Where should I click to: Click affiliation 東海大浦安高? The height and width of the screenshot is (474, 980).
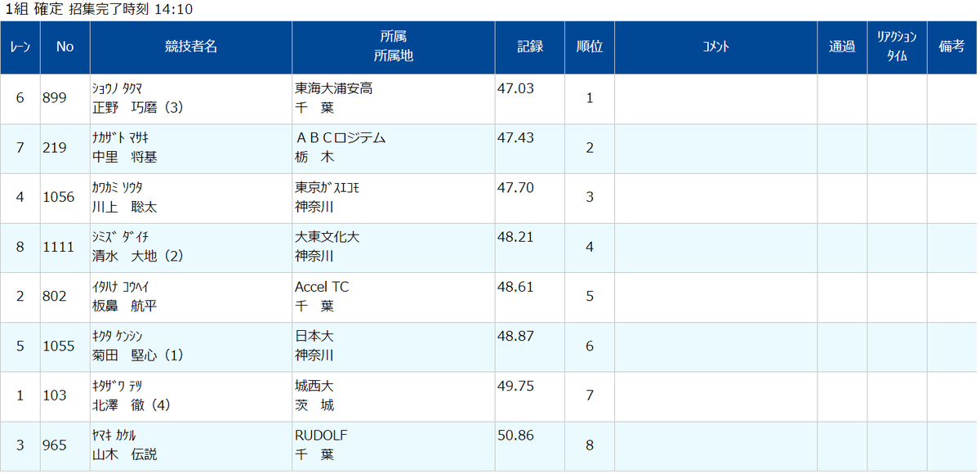pos(333,88)
